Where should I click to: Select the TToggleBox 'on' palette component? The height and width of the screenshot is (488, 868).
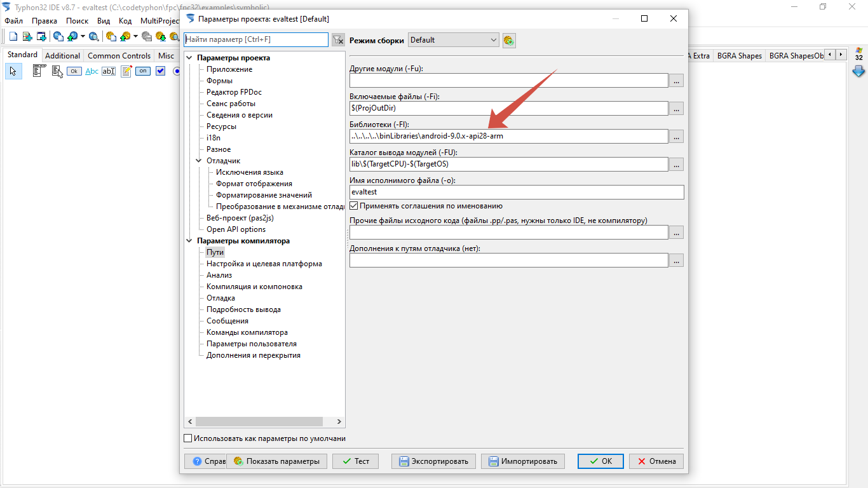tap(143, 71)
